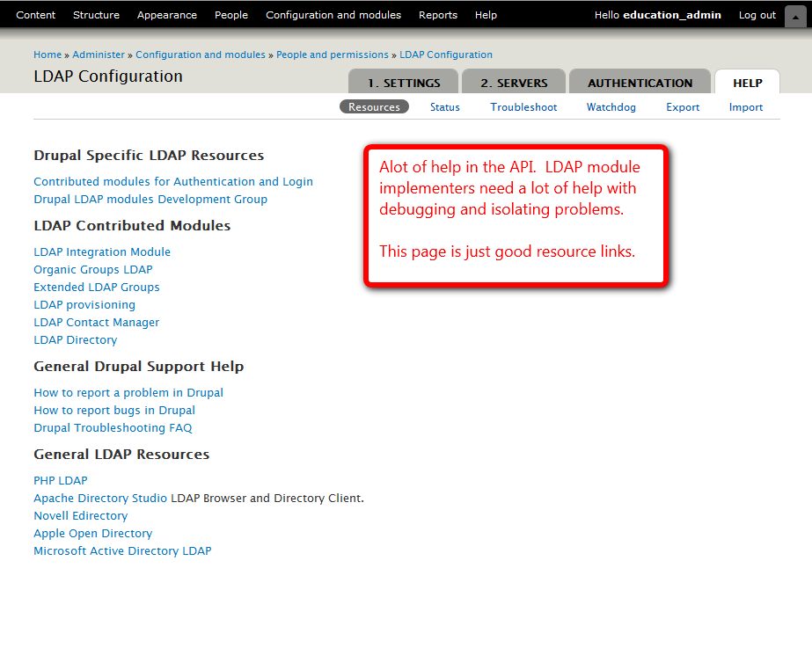Image resolution: width=812 pixels, height=663 pixels.
Task: Follow Microsoft Active Directory LDAP link
Action: (122, 551)
